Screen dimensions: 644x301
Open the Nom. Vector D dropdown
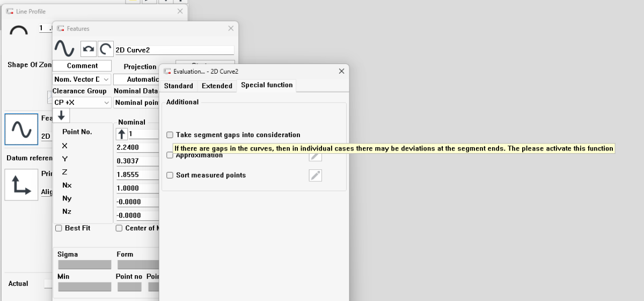82,80
